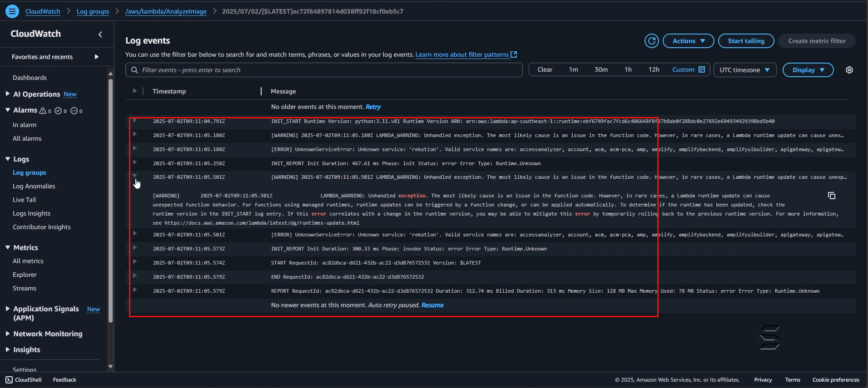Select the 1m time range
This screenshot has height=388, width=868.
573,69
